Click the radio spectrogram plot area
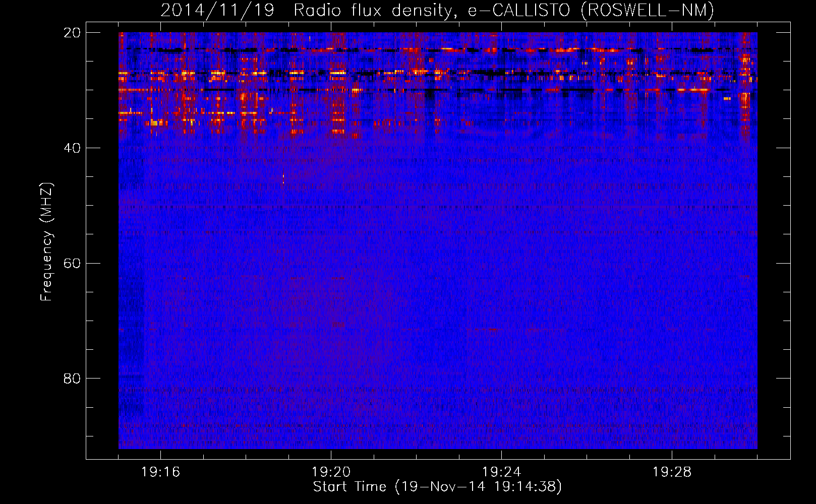The height and width of the screenshot is (504, 816). (438, 240)
